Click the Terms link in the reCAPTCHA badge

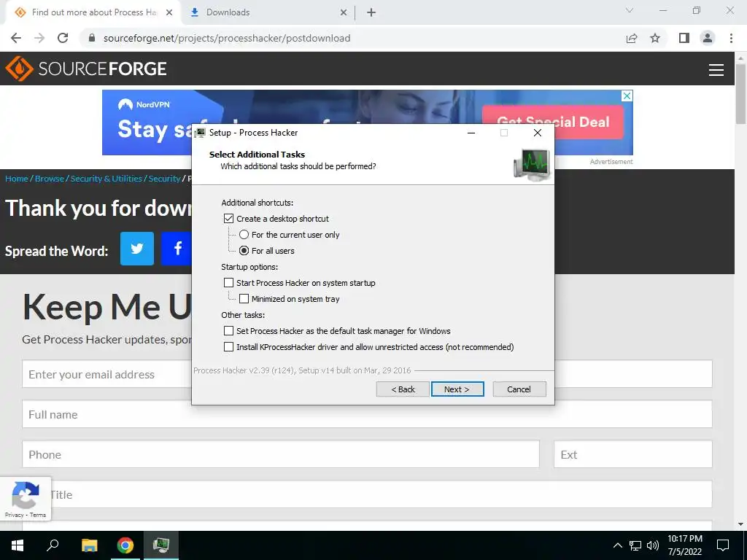(38, 515)
